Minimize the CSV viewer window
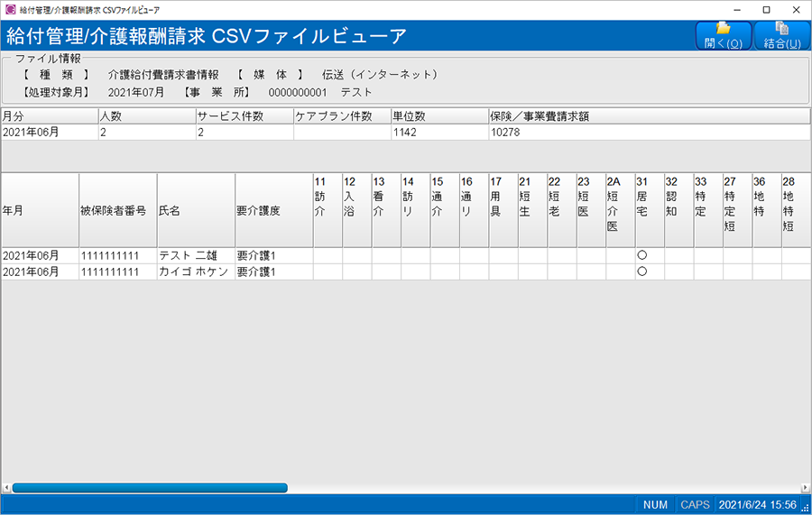Image resolution: width=812 pixels, height=515 pixels. coord(737,10)
